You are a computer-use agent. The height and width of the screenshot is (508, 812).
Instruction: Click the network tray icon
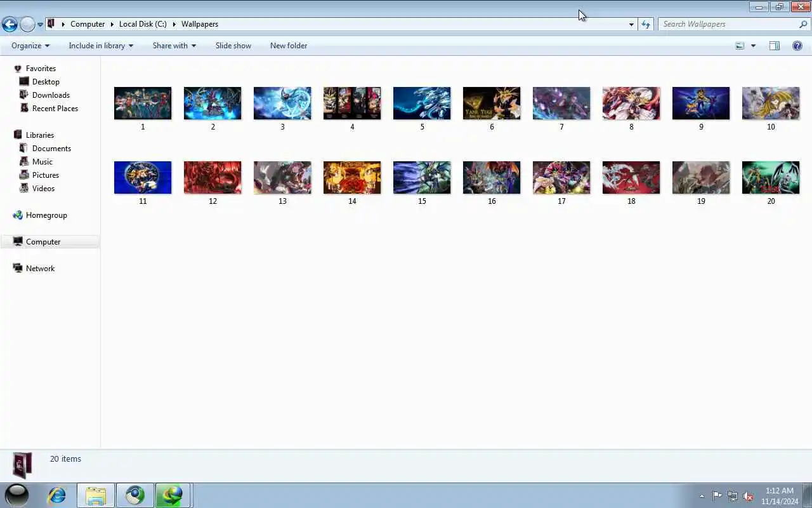pyautogui.click(x=733, y=496)
